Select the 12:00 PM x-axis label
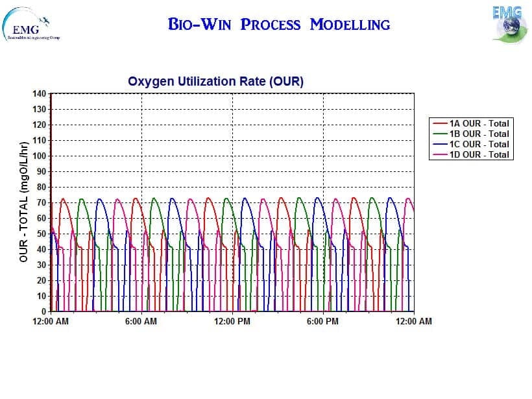The height and width of the screenshot is (399, 532). click(232, 322)
